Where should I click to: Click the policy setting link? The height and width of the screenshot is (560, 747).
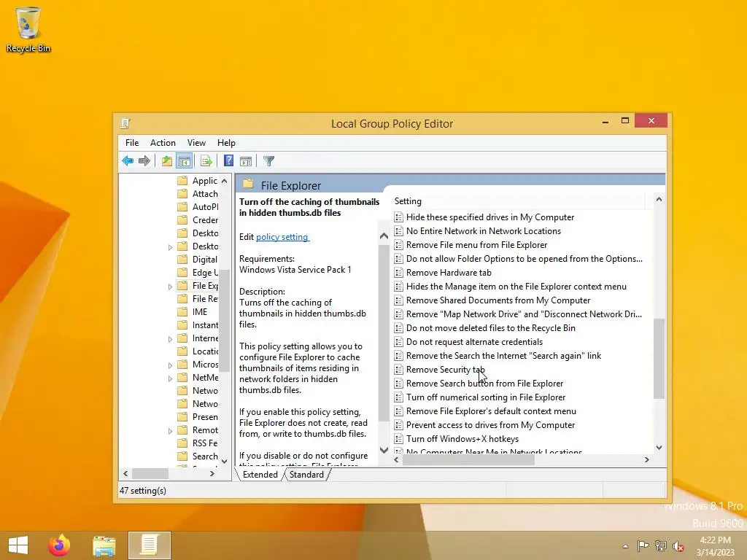282,237
